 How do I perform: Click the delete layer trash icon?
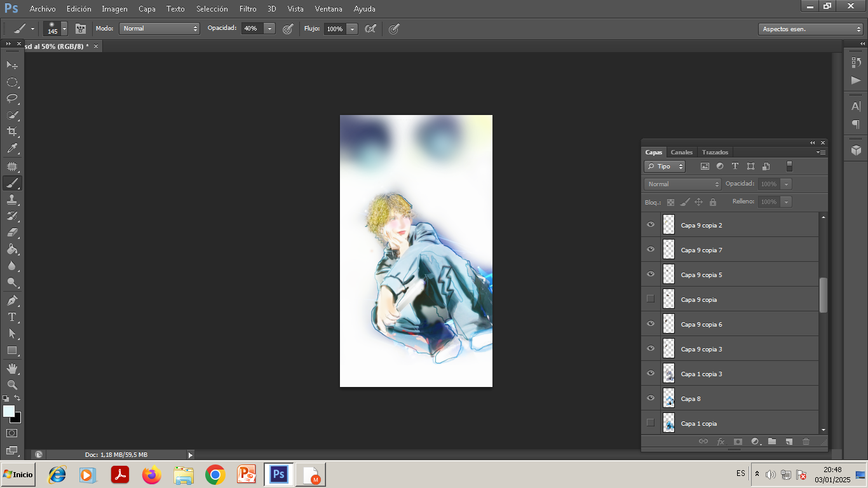pyautogui.click(x=806, y=441)
